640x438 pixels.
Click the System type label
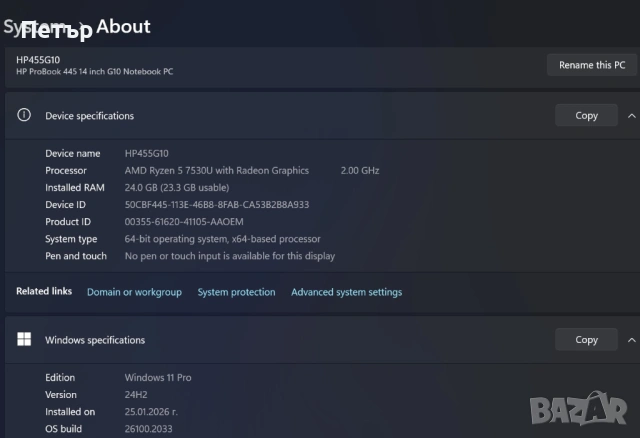71,239
